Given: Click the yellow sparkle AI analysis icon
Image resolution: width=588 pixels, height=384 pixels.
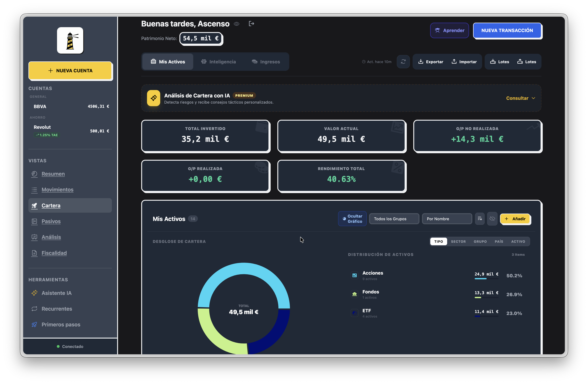Looking at the screenshot, I should click(153, 98).
